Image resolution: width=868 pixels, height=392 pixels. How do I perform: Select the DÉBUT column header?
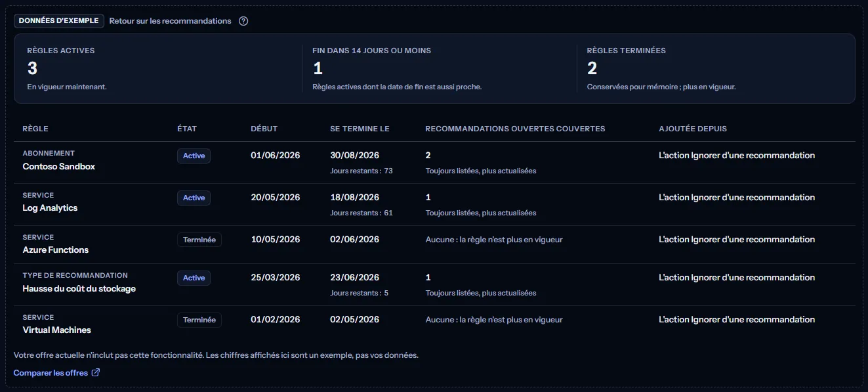pyautogui.click(x=264, y=129)
